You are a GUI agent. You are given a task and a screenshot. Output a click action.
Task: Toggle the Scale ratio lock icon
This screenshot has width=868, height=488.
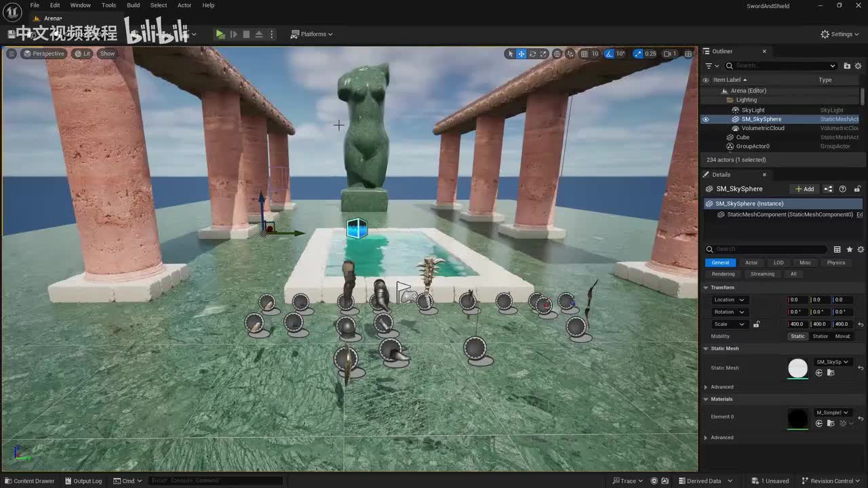coord(756,325)
